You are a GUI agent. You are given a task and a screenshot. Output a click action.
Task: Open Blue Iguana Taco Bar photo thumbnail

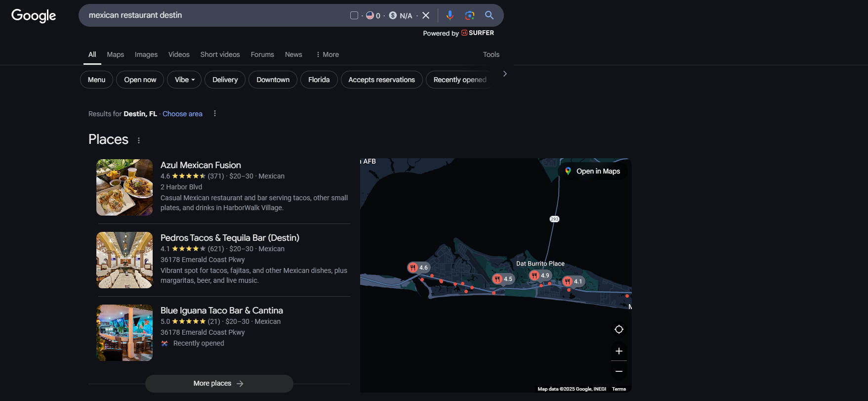pyautogui.click(x=124, y=333)
